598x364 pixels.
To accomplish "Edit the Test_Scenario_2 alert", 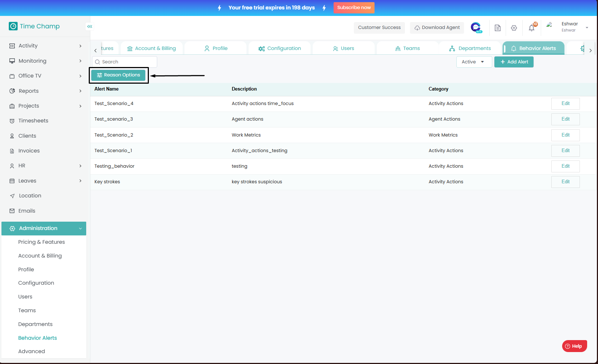I will [x=565, y=135].
